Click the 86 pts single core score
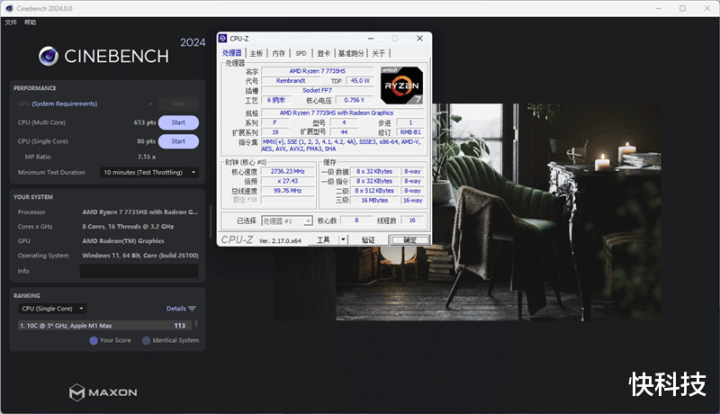The width and height of the screenshot is (720, 414). click(146, 141)
